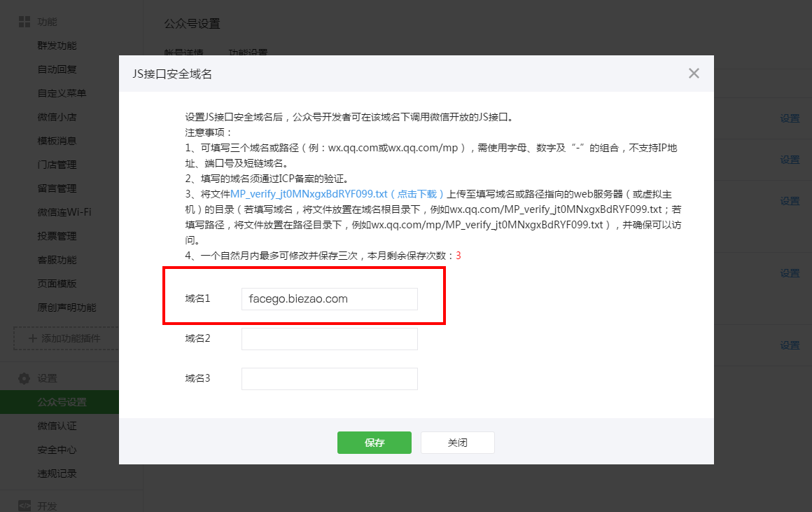Open 模板消息 menu item

(x=57, y=141)
